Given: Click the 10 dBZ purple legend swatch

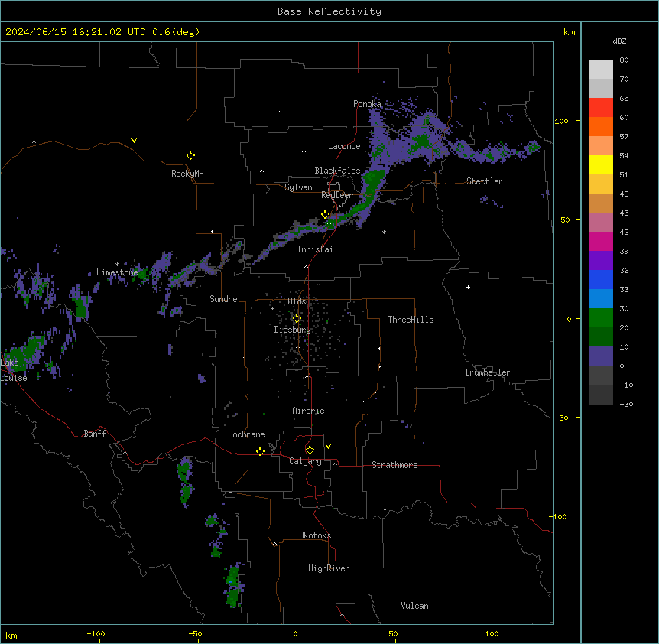Looking at the screenshot, I should click(601, 356).
